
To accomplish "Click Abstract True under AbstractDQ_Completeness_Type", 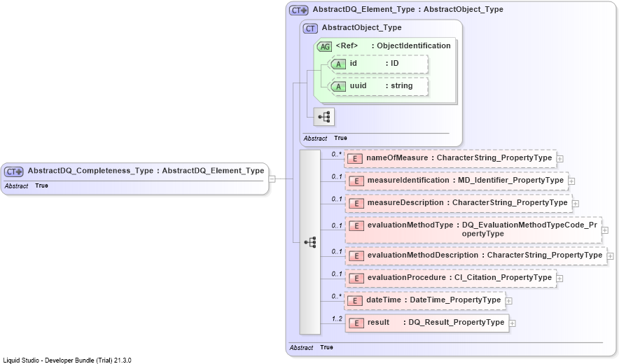I will 27,186.
